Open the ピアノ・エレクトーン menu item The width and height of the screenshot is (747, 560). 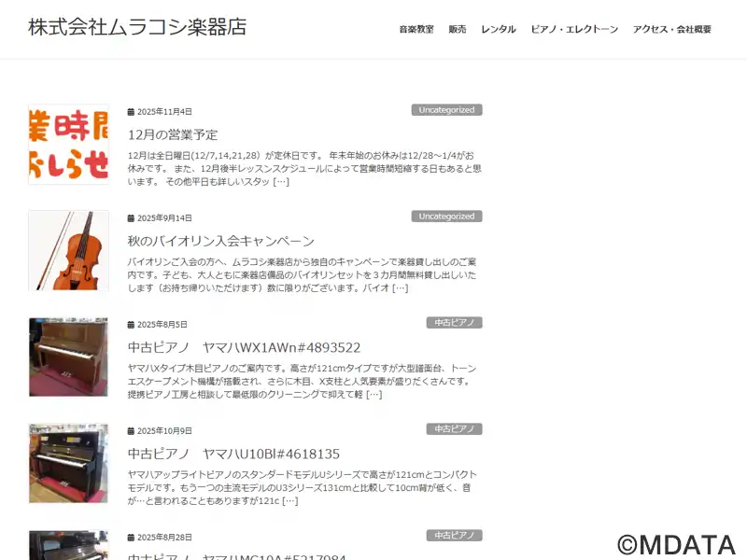(574, 29)
